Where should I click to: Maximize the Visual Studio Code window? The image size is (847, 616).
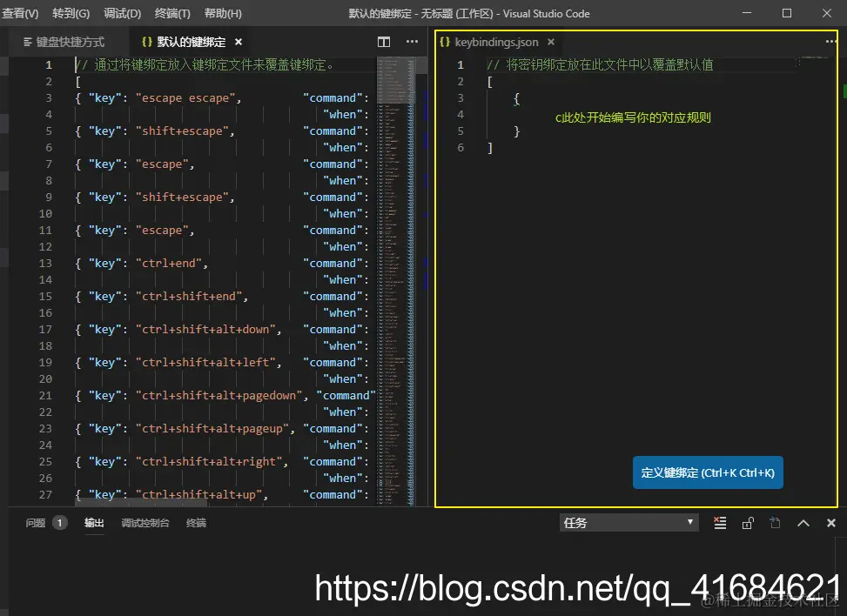pos(787,13)
